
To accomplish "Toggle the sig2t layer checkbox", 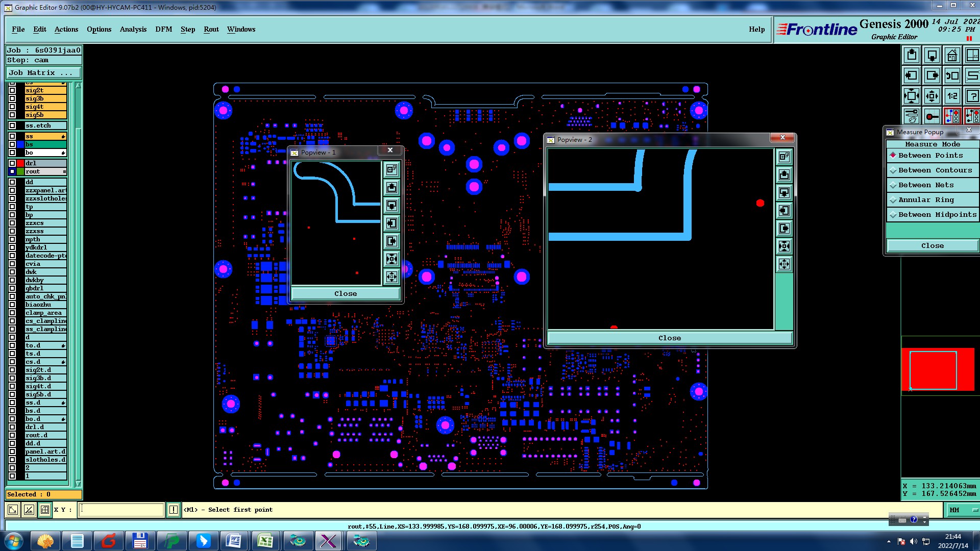I will 12,90.
